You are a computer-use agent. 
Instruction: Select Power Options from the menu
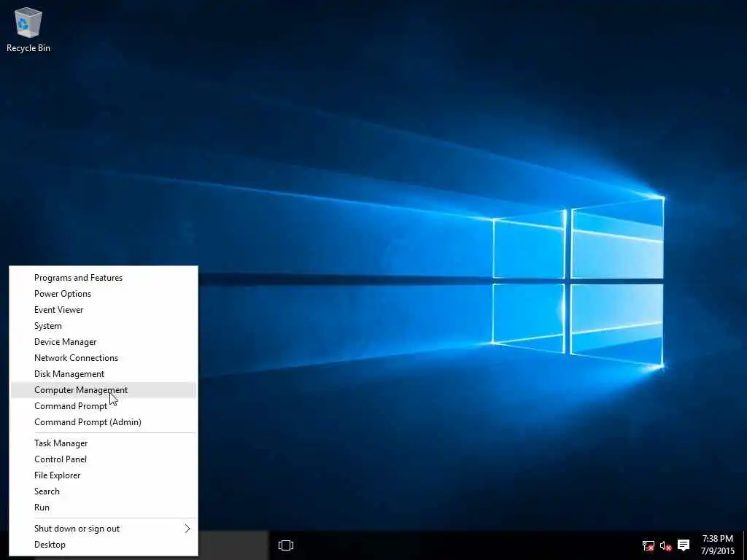coord(104,294)
